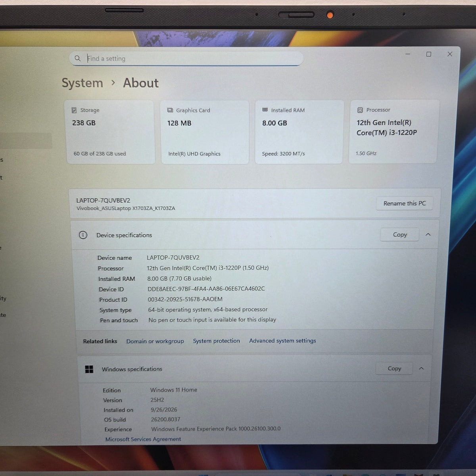The image size is (476, 476).
Task: Open Advanced system settings link
Action: tap(282, 340)
